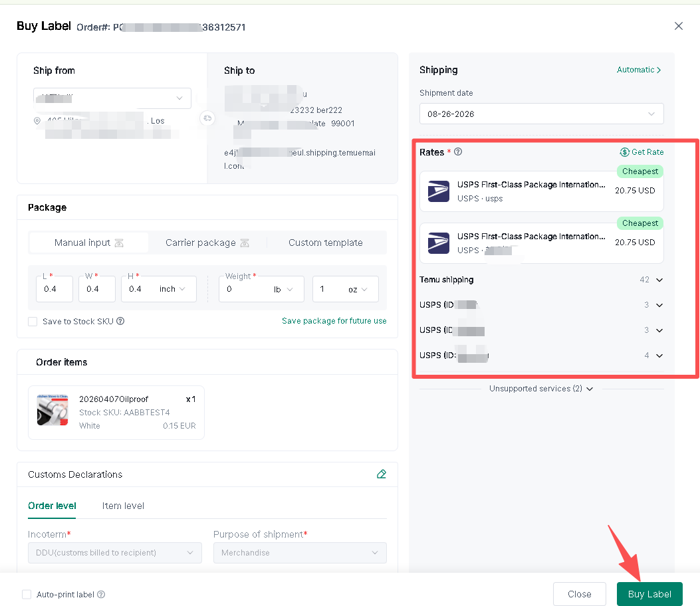The width and height of the screenshot is (700, 606).
Task: Click the Get Rate dollar icon
Action: pyautogui.click(x=625, y=152)
